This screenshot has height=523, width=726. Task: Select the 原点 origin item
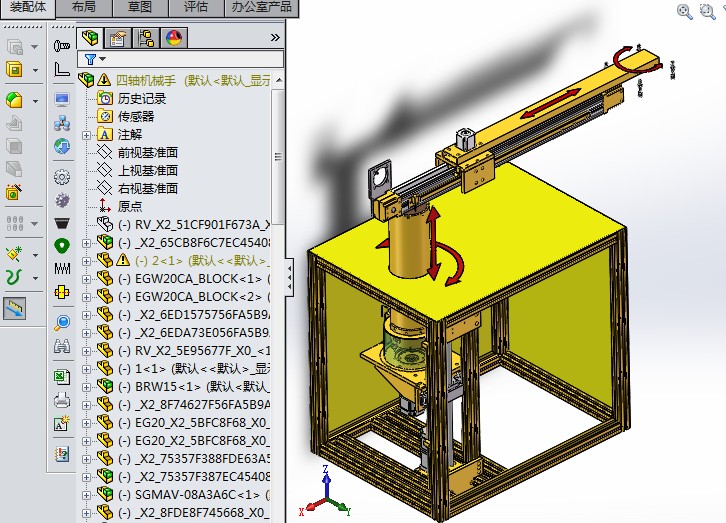click(129, 207)
